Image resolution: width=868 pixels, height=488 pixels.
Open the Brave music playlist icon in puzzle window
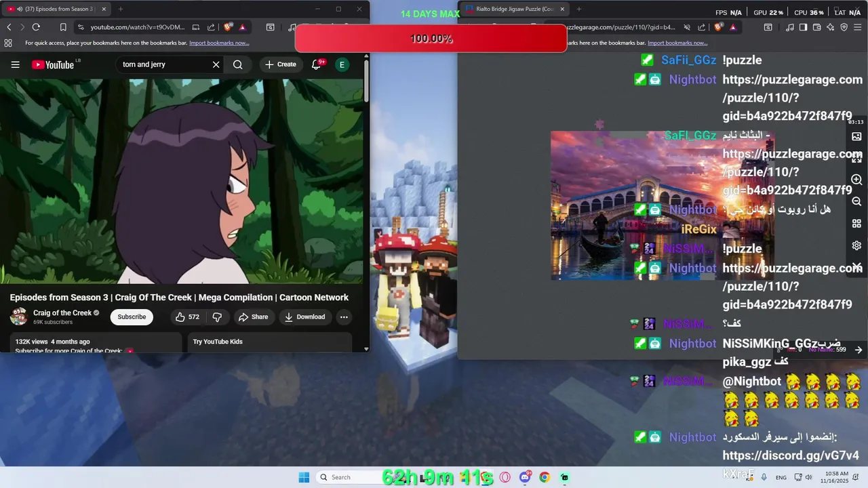[x=790, y=27]
